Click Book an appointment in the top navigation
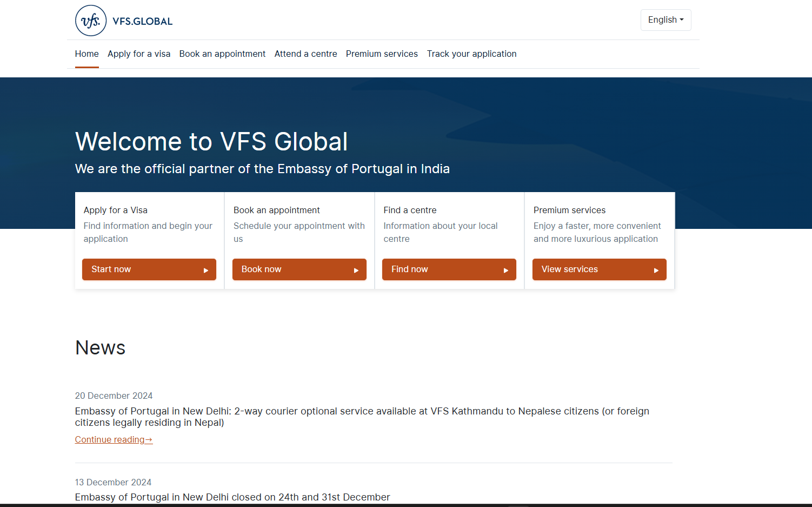Image resolution: width=812 pixels, height=507 pixels. (222, 54)
